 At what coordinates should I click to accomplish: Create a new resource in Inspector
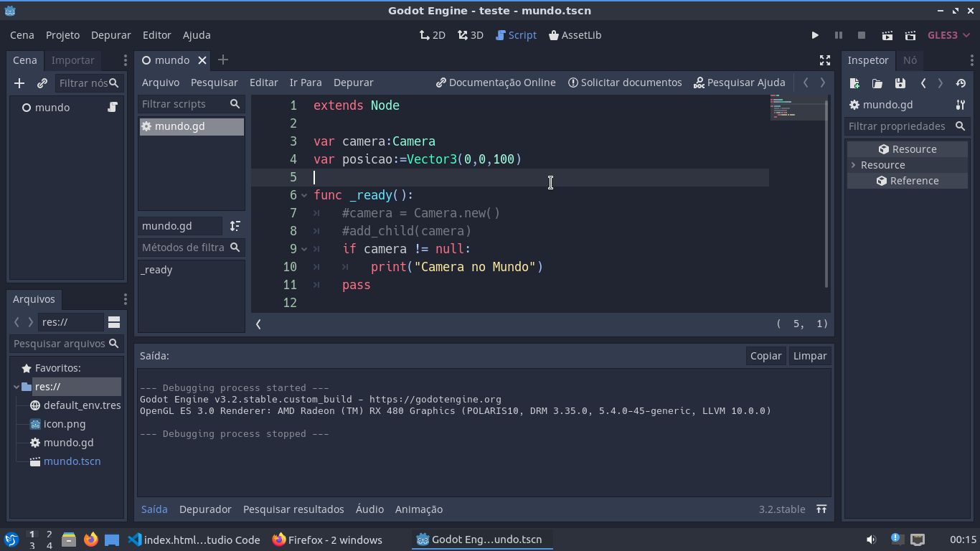tap(854, 83)
